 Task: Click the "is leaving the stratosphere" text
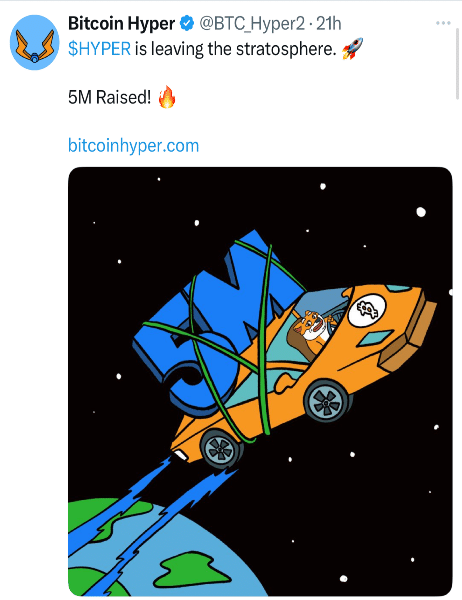tap(236, 49)
